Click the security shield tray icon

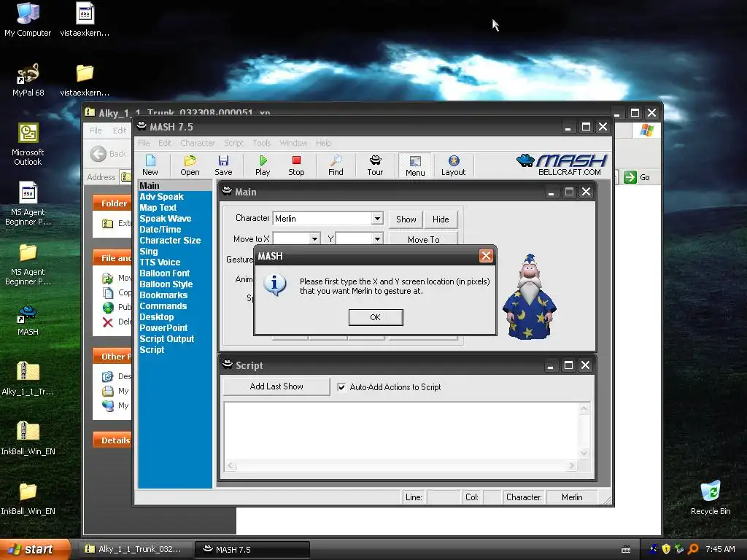point(666,549)
